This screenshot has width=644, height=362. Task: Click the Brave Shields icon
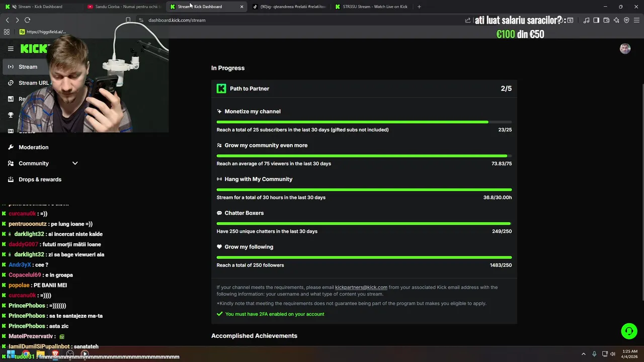[x=626, y=20]
